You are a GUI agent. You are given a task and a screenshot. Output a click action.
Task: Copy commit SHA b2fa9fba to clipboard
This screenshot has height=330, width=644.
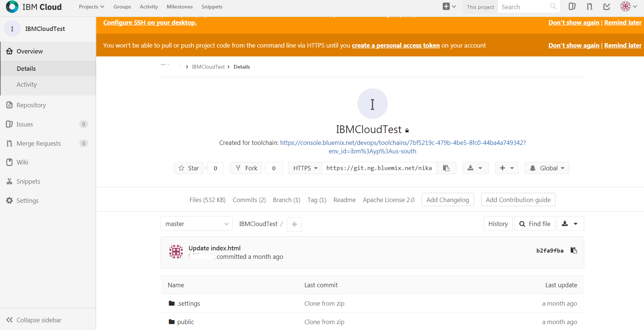pos(574,250)
